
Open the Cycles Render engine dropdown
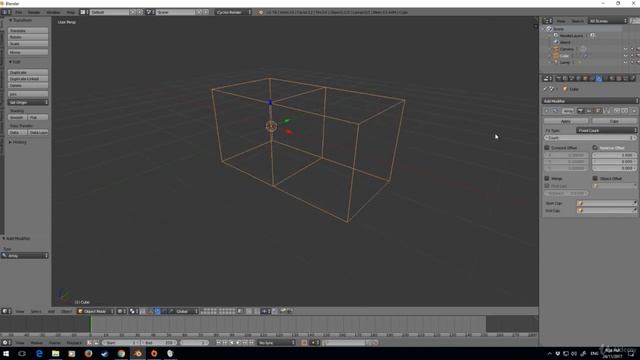pos(233,12)
